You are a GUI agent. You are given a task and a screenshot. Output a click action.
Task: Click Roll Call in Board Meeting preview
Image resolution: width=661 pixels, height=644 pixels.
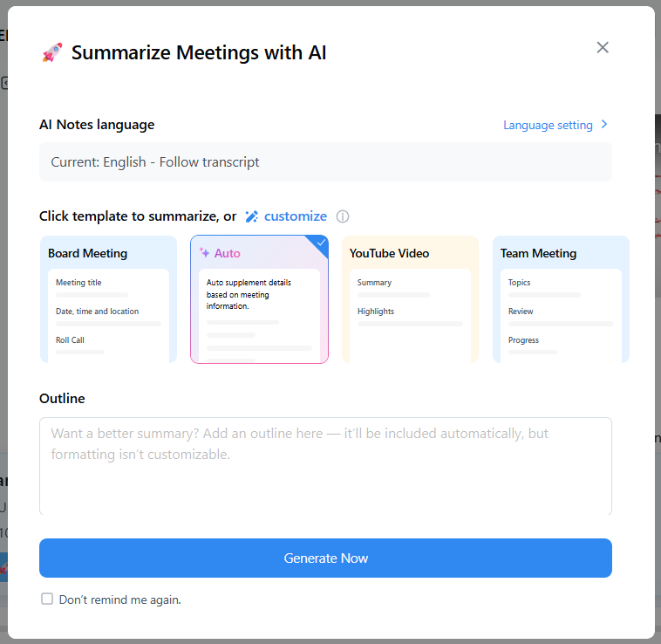coord(71,340)
